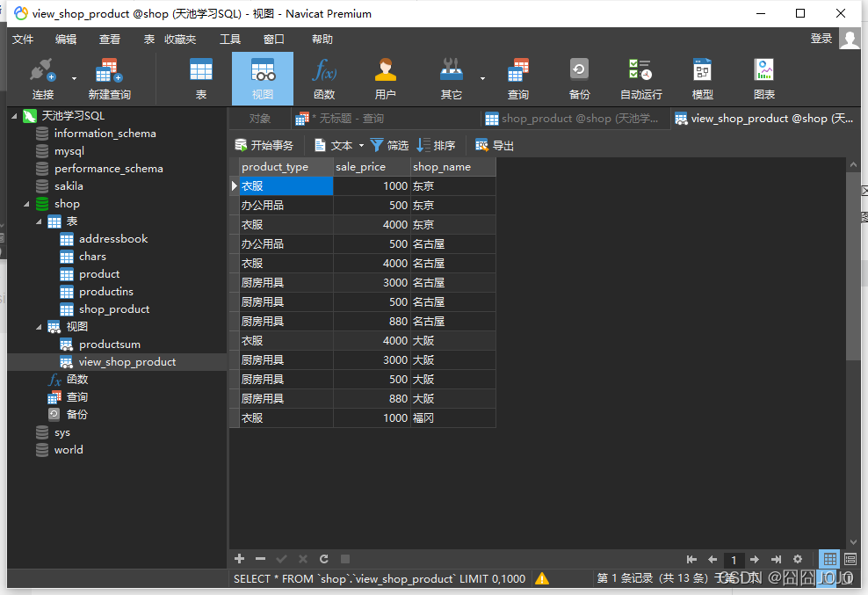Viewport: 868px width, 595px height.
Task: Open the 查询 queries section
Action: pyautogui.click(x=518, y=79)
